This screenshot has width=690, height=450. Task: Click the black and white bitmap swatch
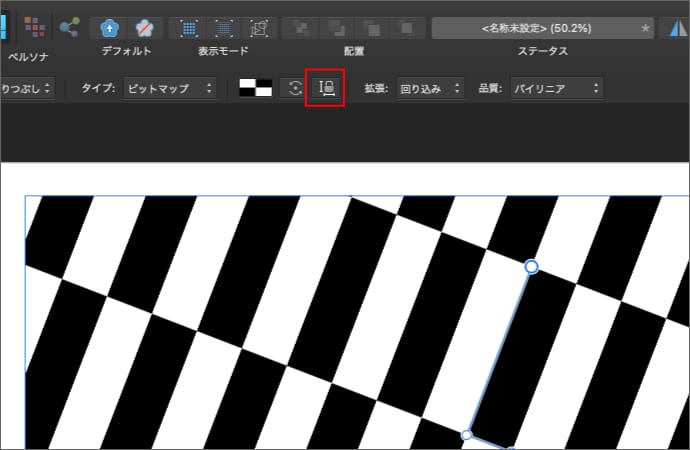click(256, 88)
